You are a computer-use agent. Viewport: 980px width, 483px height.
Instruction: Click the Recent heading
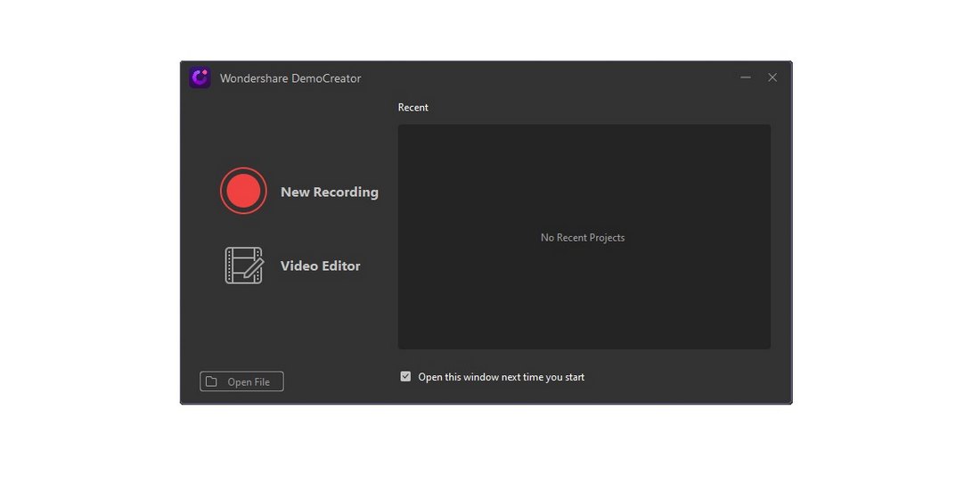[413, 108]
